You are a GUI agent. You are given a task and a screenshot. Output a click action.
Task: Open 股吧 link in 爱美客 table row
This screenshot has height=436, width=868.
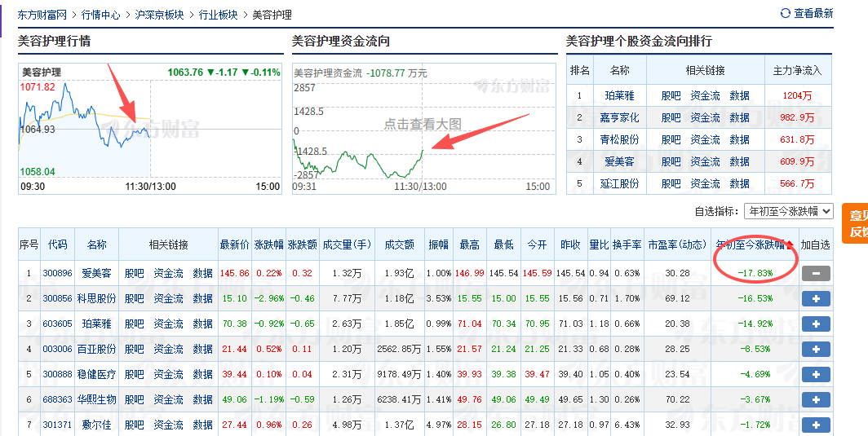pyautogui.click(x=134, y=273)
